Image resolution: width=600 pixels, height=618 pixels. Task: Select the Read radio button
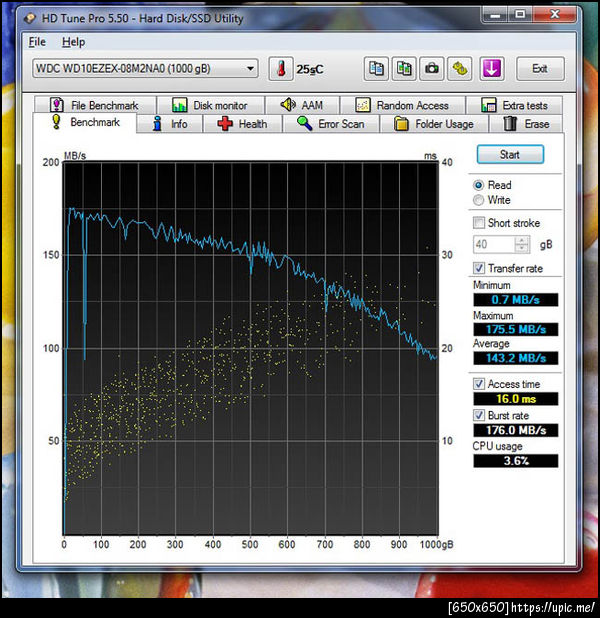tap(479, 185)
